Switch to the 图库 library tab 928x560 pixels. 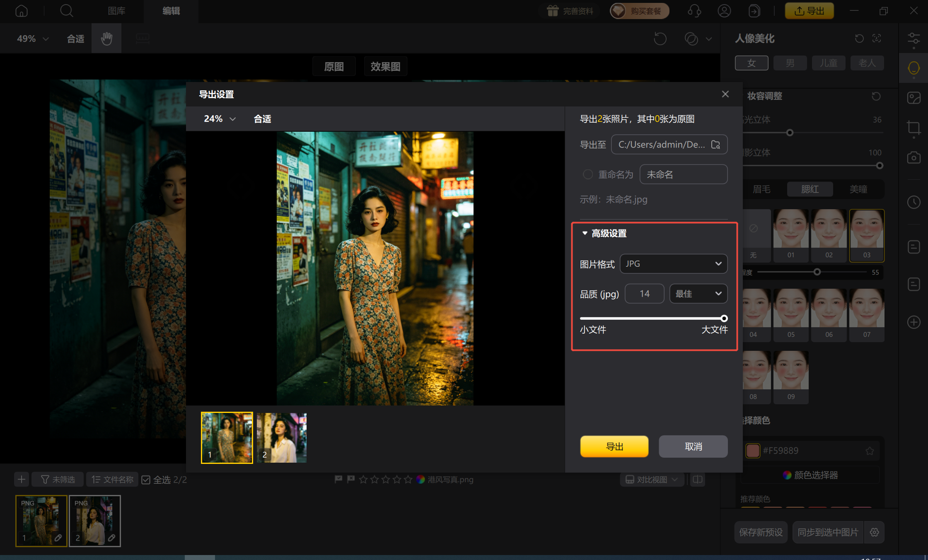116,11
